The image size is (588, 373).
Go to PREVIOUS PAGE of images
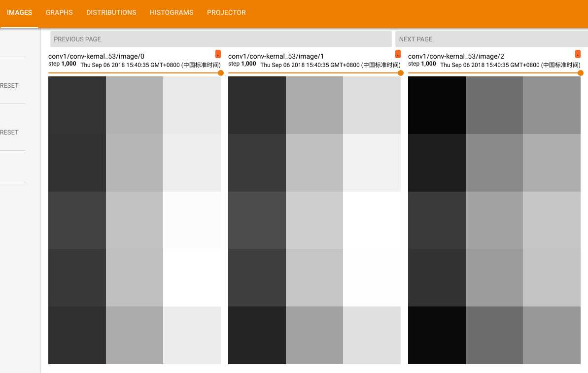pos(221,39)
